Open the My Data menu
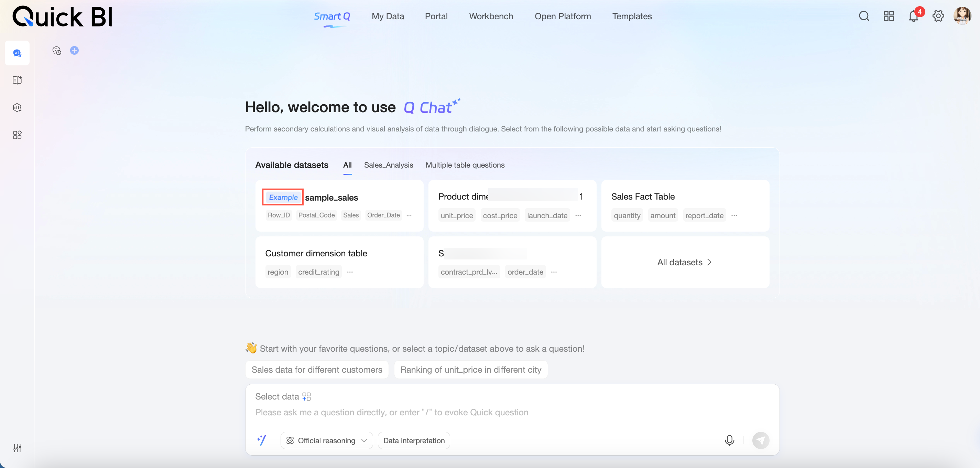This screenshot has width=980, height=468. click(x=388, y=17)
